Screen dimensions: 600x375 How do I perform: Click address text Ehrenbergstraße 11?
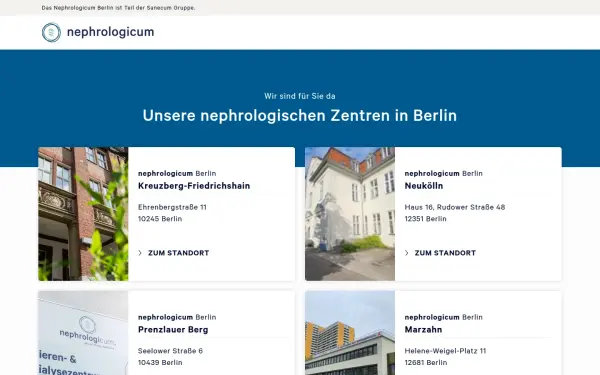[172, 207]
